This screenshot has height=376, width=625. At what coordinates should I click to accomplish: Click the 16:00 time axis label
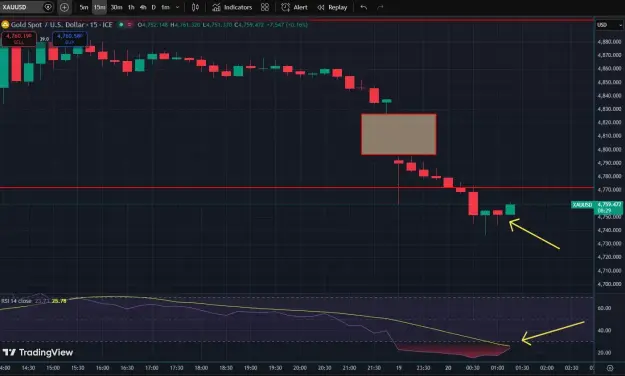[x=102, y=368]
